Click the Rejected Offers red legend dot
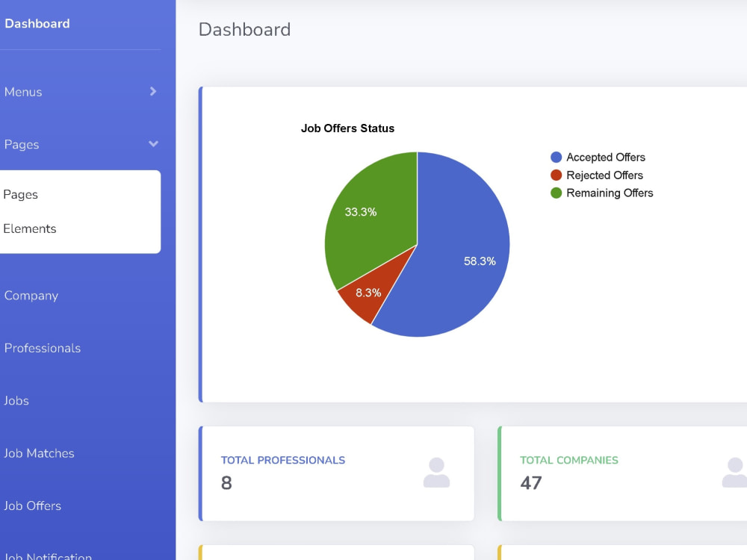 556,175
